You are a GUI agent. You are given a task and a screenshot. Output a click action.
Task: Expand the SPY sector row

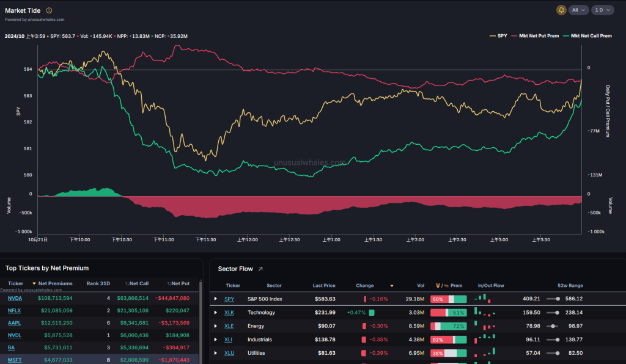[215, 299]
